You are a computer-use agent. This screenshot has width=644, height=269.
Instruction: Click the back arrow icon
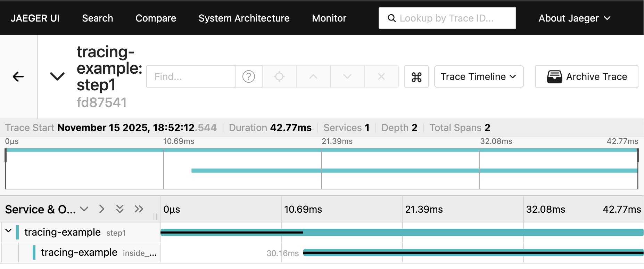[18, 76]
